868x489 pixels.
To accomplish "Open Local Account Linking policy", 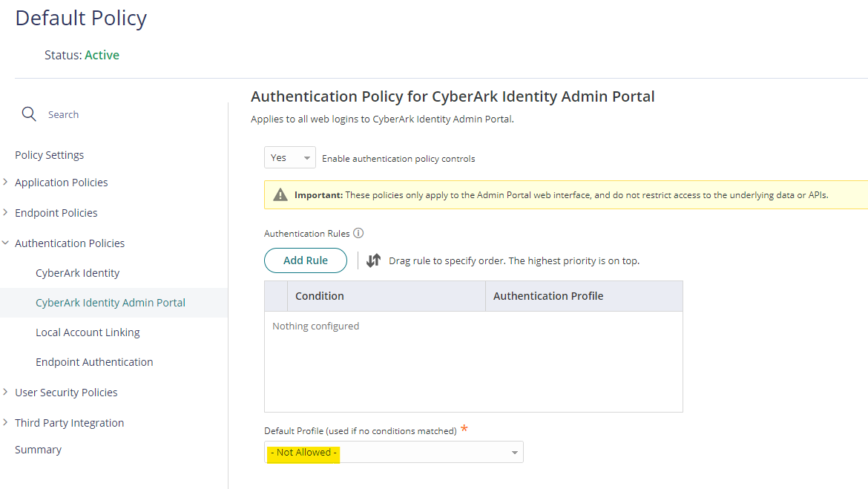I will pos(88,332).
